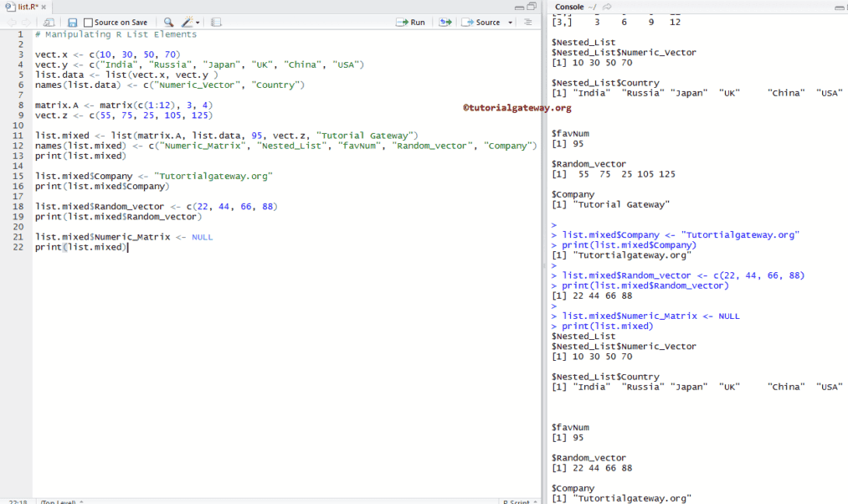Open the code tools dropdown arrow
This screenshot has width=848, height=504.
click(x=198, y=23)
